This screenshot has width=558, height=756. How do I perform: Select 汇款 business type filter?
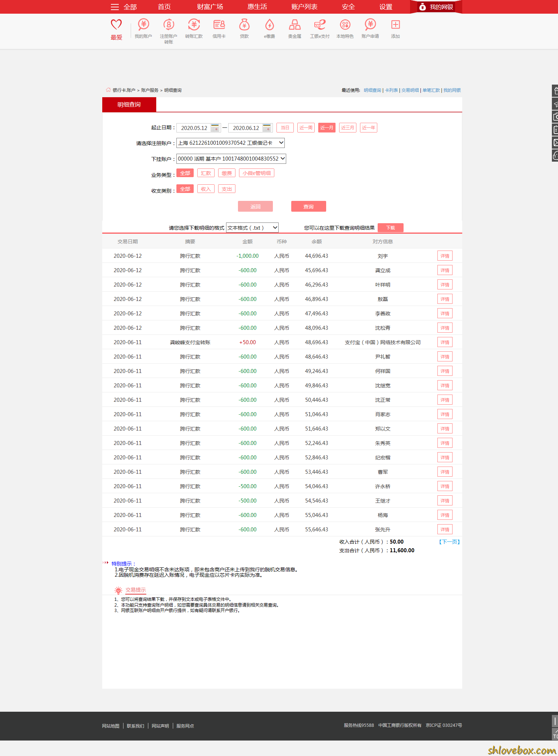click(x=206, y=173)
